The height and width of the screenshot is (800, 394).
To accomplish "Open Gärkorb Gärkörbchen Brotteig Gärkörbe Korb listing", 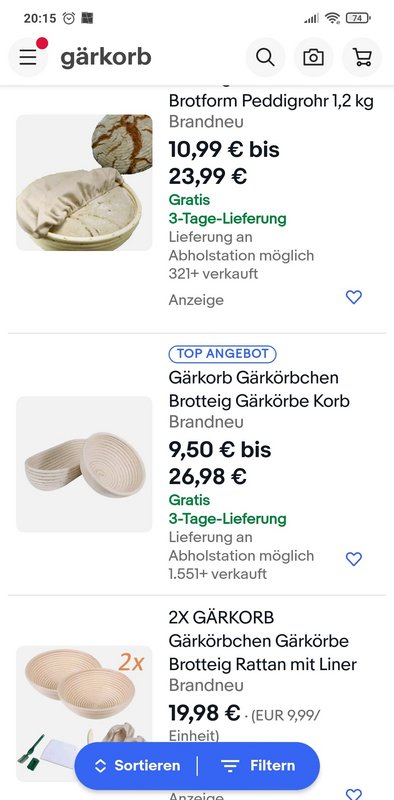I will tap(259, 389).
